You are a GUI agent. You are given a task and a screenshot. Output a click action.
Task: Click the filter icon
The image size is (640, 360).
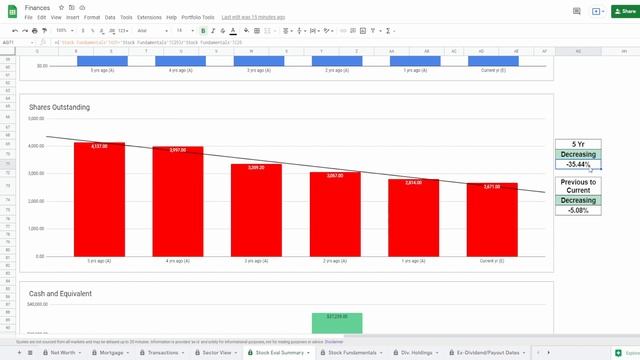[x=373, y=31]
